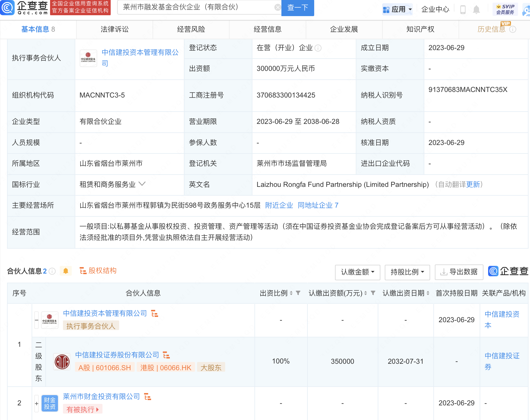Click the orange bell monitor icon near 合伙人信息
Image resolution: width=530 pixels, height=420 pixels.
coord(66,271)
